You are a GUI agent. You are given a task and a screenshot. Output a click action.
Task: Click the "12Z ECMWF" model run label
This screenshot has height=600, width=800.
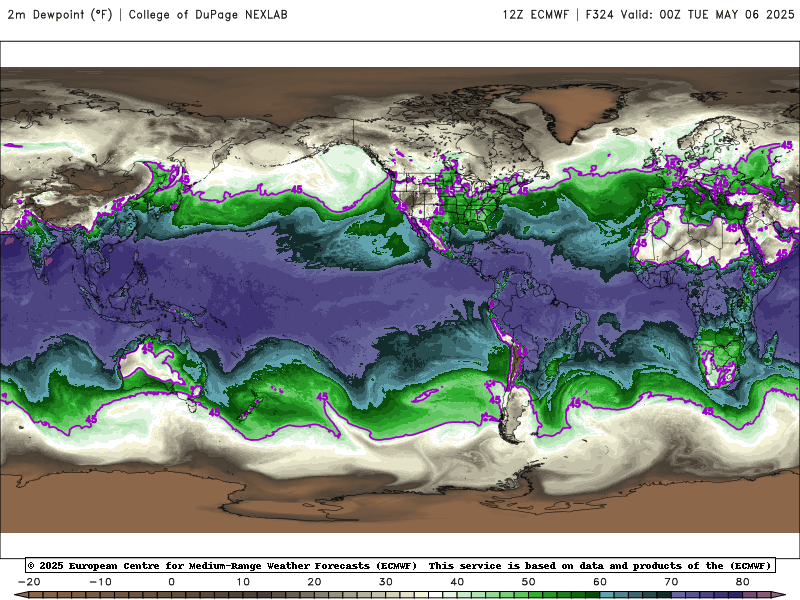tap(535, 14)
